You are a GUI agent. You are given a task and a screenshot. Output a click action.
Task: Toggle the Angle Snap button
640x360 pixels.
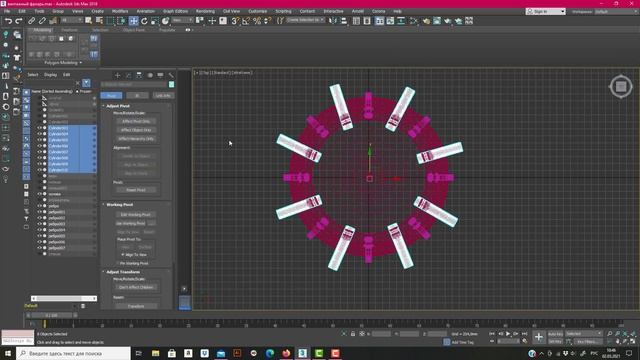click(246, 21)
